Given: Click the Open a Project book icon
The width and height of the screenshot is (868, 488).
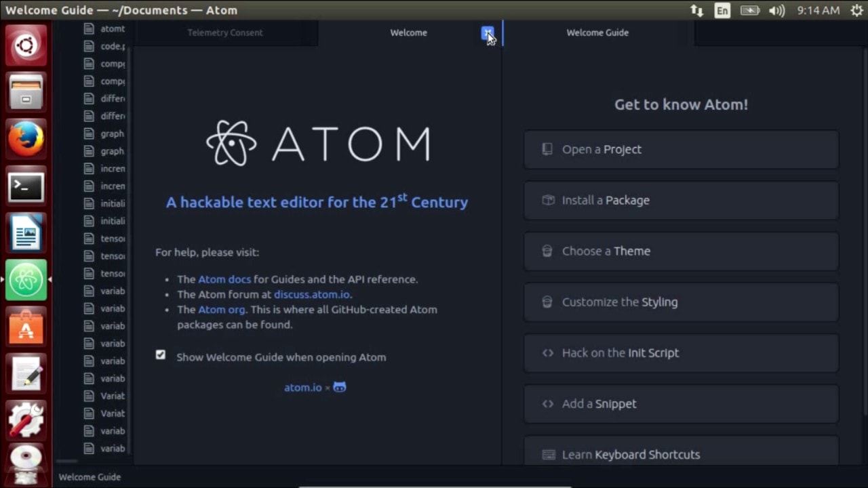Looking at the screenshot, I should pyautogui.click(x=547, y=149).
